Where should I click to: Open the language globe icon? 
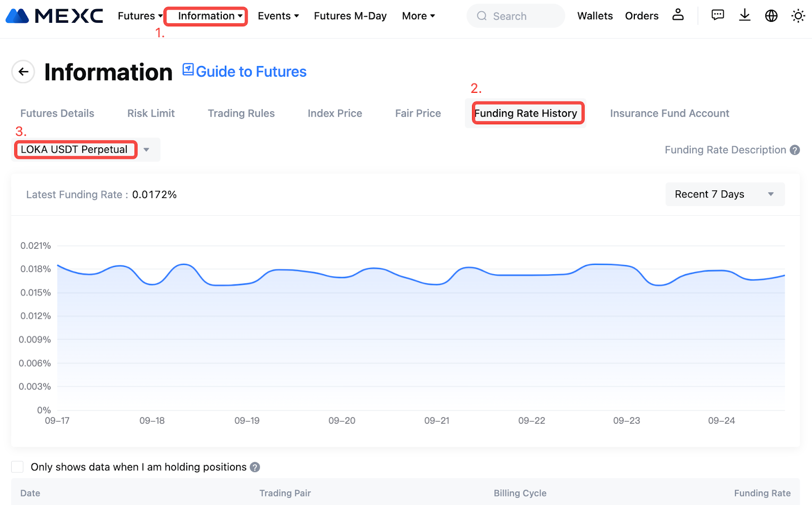point(771,16)
